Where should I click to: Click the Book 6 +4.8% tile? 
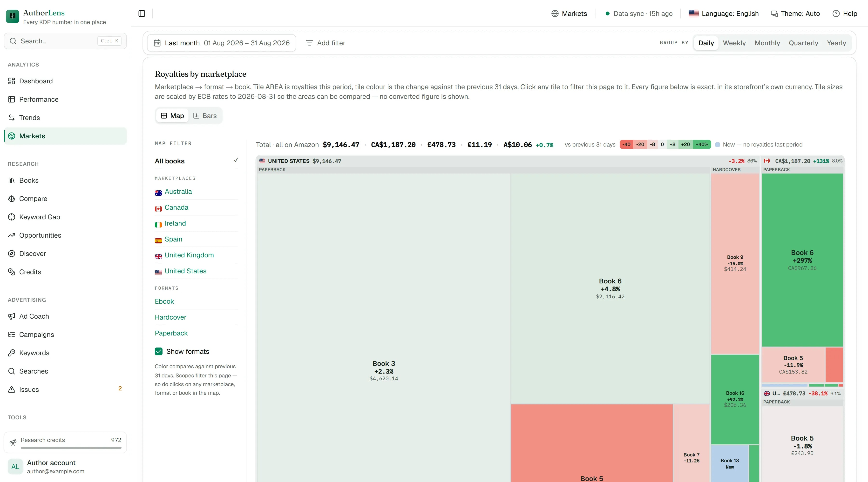610,288
